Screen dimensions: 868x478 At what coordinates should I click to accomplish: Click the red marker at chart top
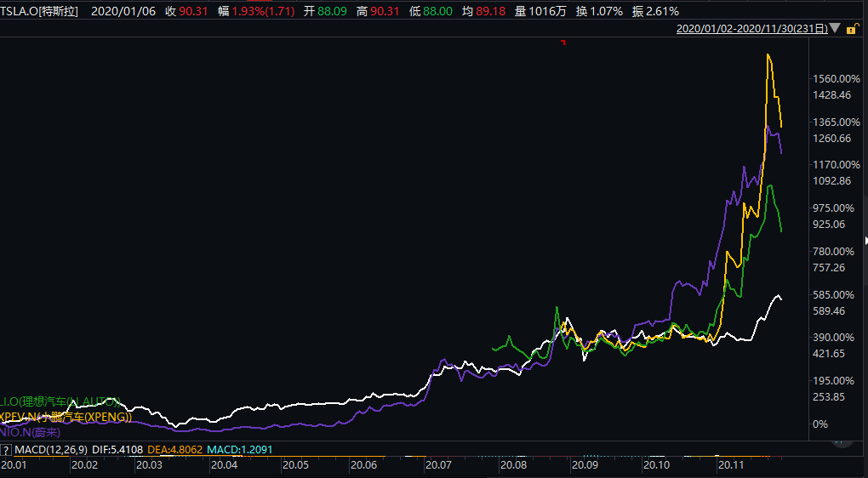[562, 42]
